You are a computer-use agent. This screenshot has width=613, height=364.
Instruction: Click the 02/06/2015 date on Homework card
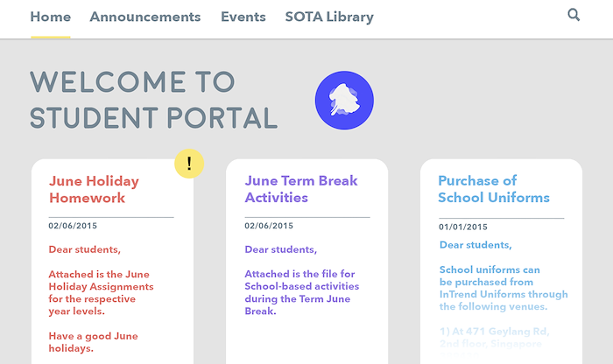73,226
